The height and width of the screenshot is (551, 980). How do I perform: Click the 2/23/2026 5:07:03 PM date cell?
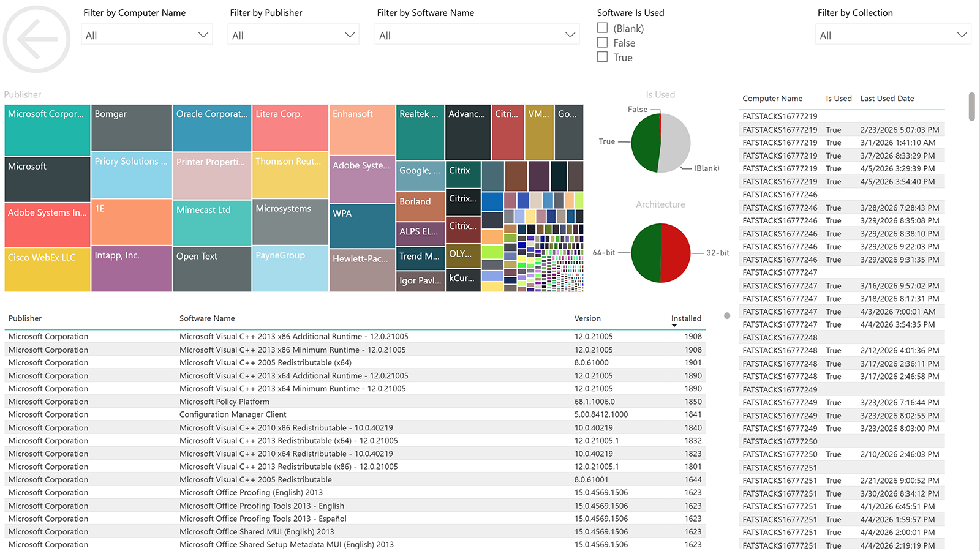pyautogui.click(x=899, y=130)
